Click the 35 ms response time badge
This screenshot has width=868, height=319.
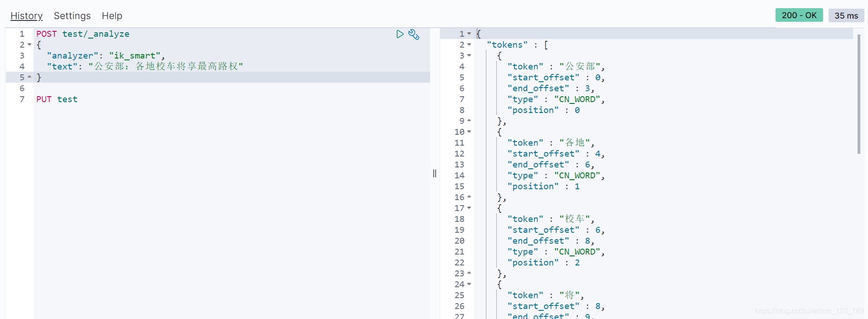coord(846,15)
